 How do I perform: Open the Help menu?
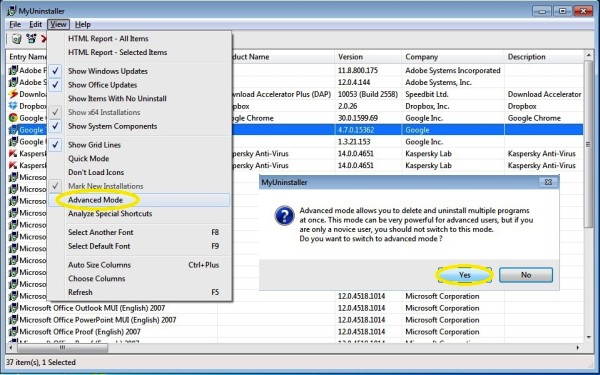coord(83,24)
